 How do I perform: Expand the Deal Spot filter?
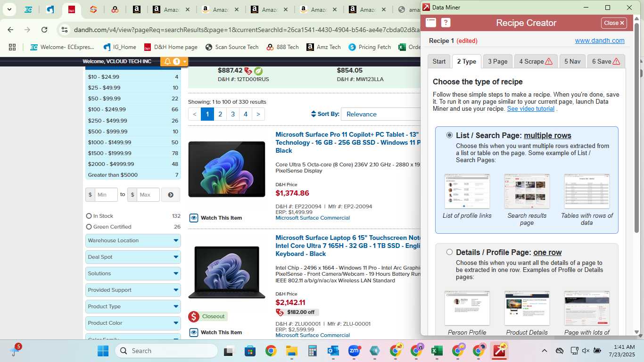133,257
